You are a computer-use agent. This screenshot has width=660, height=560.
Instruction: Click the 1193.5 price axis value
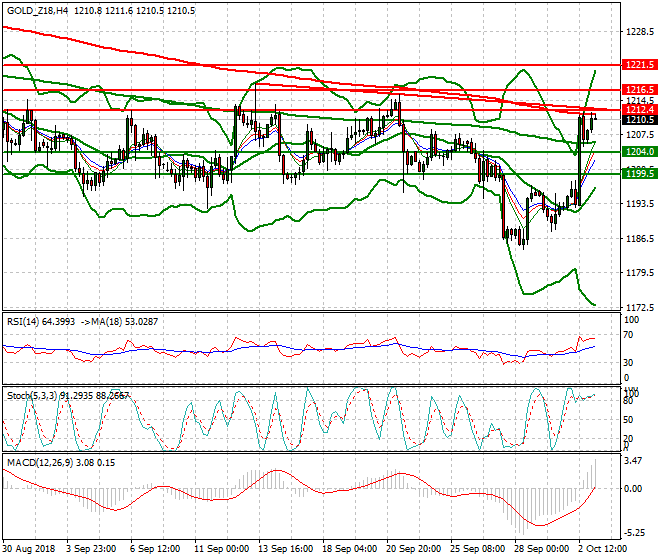click(640, 204)
